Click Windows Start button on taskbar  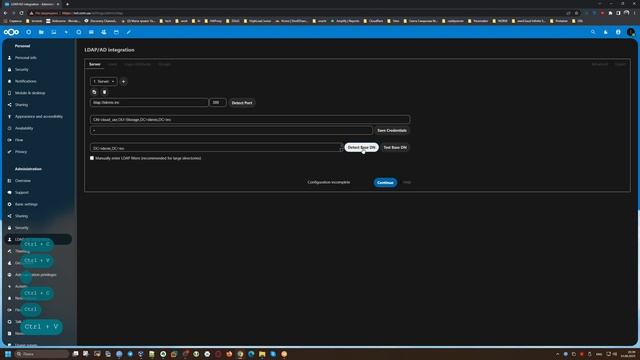tap(8, 354)
